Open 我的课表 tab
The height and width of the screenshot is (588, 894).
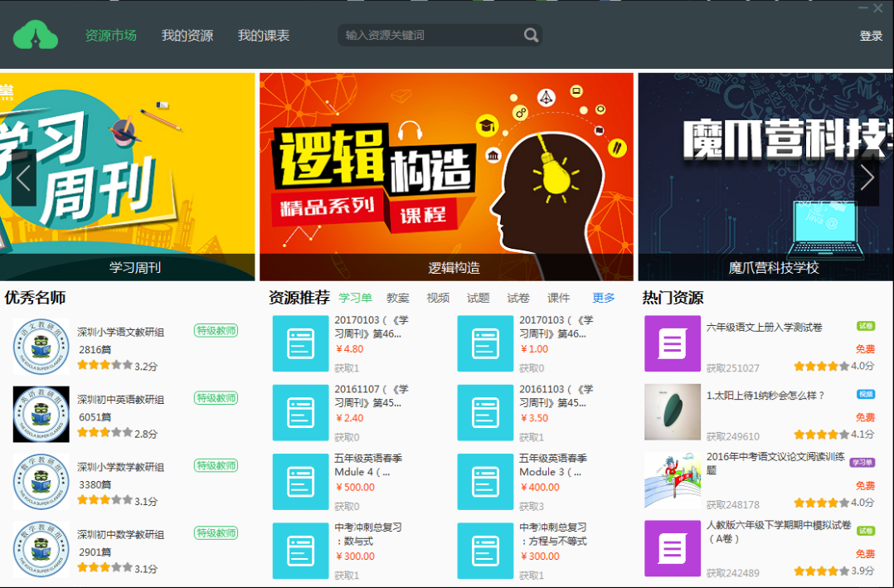tap(264, 36)
